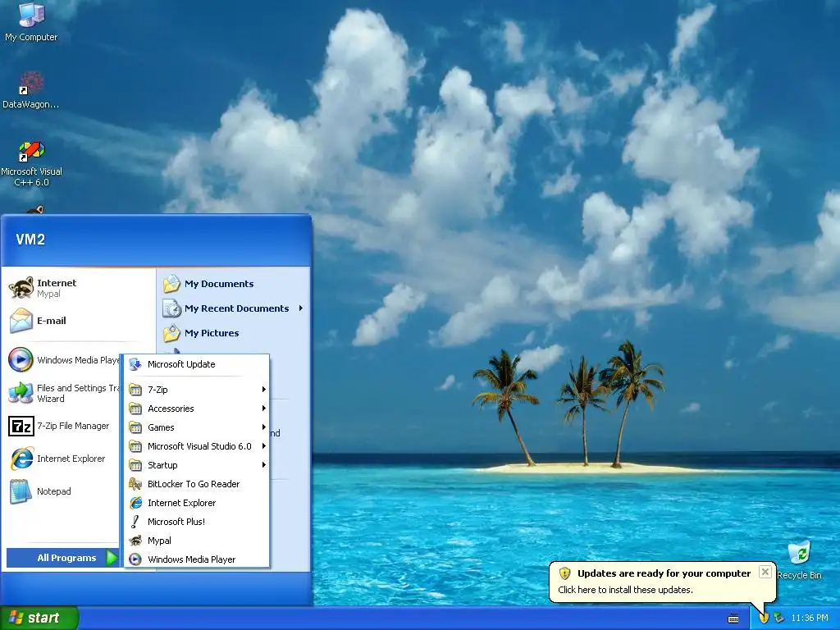Open Microsoft Visual Studio 6.0 folder entry
The width and height of the screenshot is (840, 630).
point(197,445)
